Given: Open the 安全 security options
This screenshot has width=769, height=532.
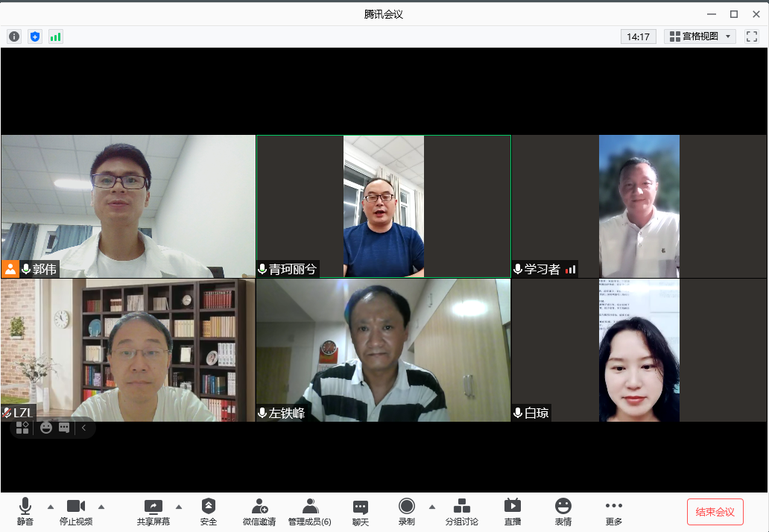Looking at the screenshot, I should [x=209, y=512].
